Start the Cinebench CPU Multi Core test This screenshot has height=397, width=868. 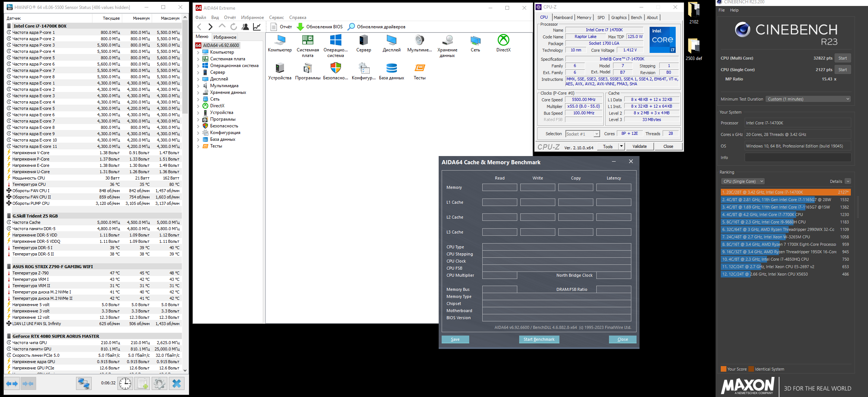(x=842, y=58)
